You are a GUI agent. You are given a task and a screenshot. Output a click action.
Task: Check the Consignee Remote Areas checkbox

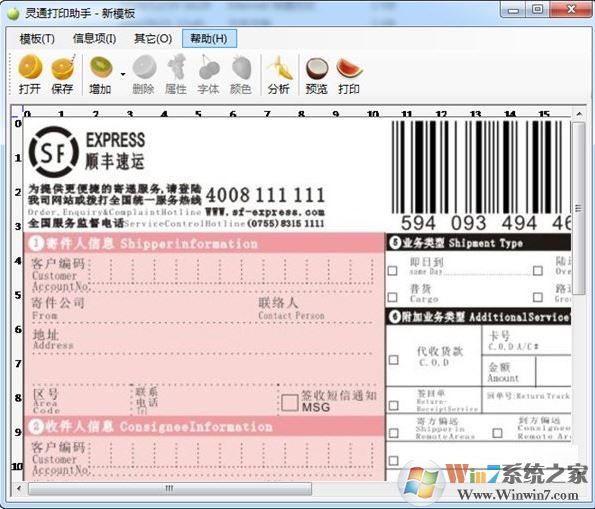tap(497, 433)
